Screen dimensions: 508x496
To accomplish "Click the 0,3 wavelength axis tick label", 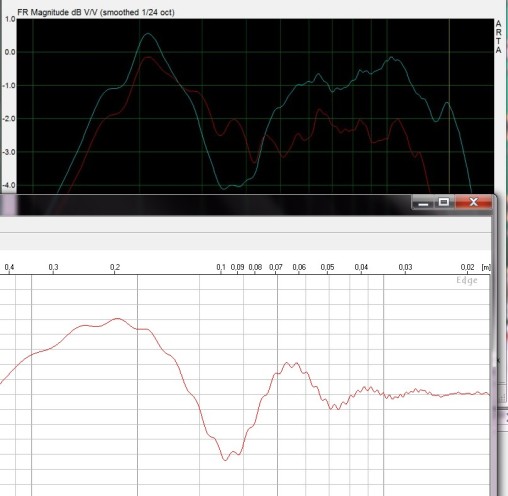I will pos(53,267).
